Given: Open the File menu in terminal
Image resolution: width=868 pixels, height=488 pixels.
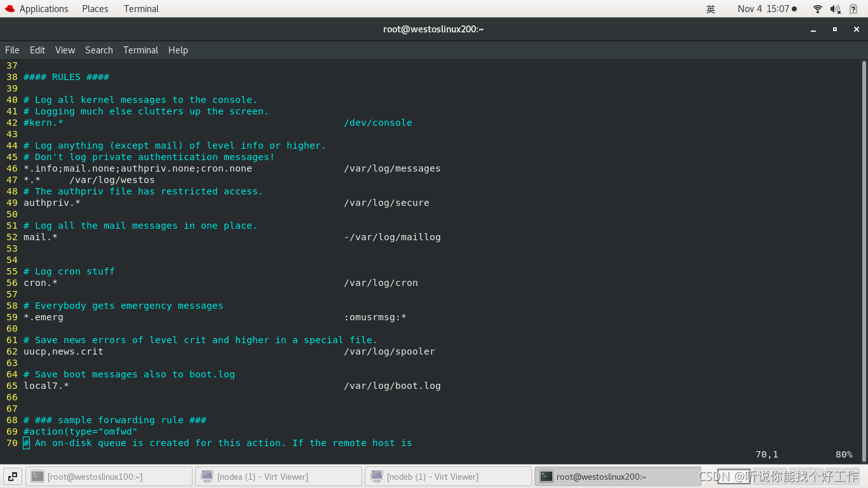Looking at the screenshot, I should [x=12, y=50].
